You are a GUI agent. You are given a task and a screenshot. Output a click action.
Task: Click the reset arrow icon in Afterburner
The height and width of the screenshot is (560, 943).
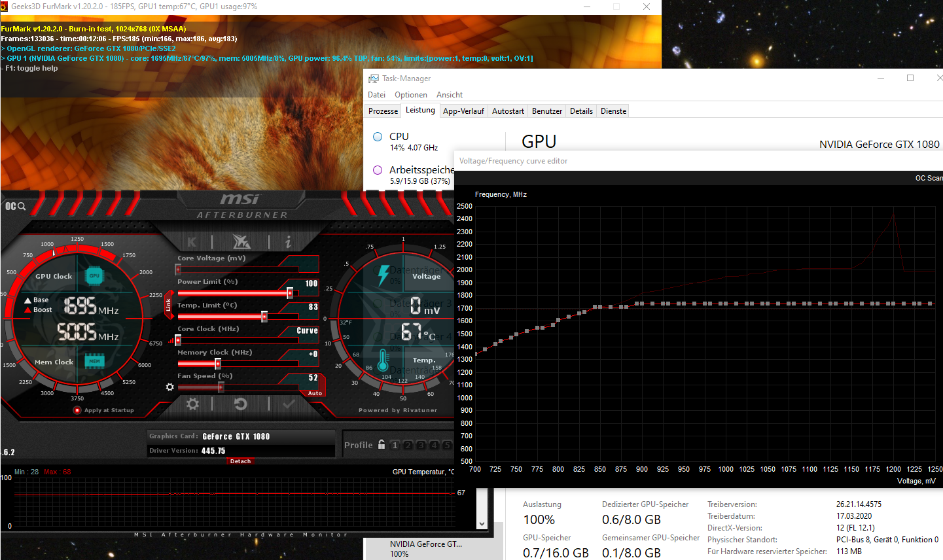pos(241,404)
